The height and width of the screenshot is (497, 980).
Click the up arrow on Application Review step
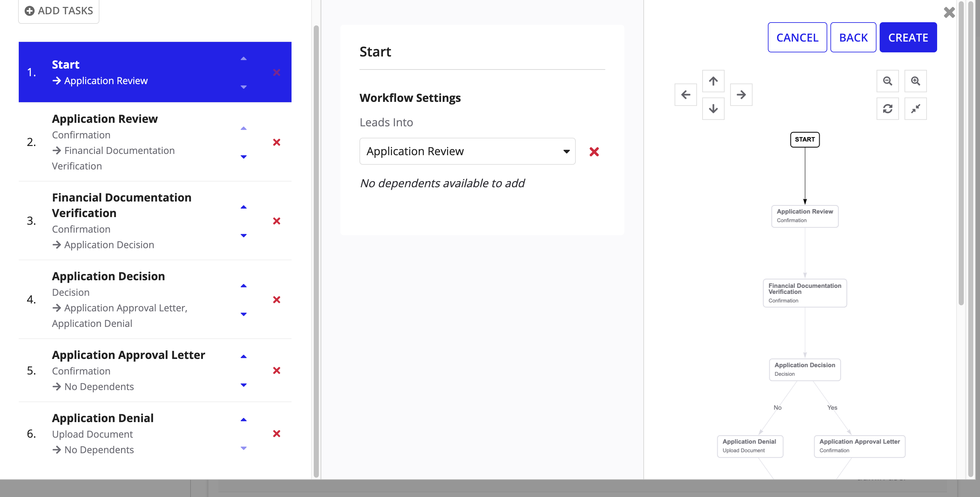(x=244, y=128)
